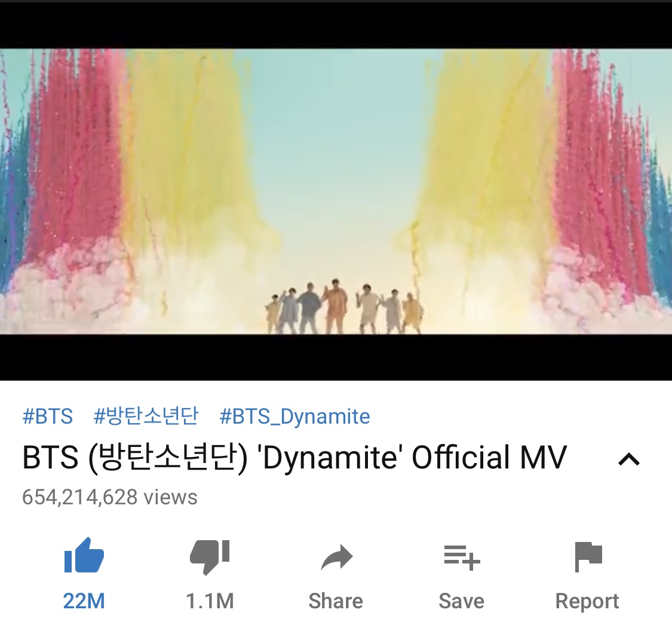Tap the black bar below the video frame

tap(336, 357)
